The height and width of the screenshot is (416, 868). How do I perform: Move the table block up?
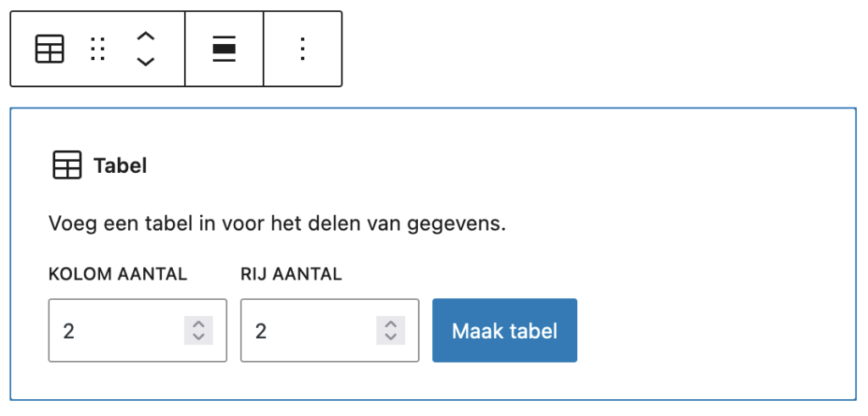click(146, 37)
